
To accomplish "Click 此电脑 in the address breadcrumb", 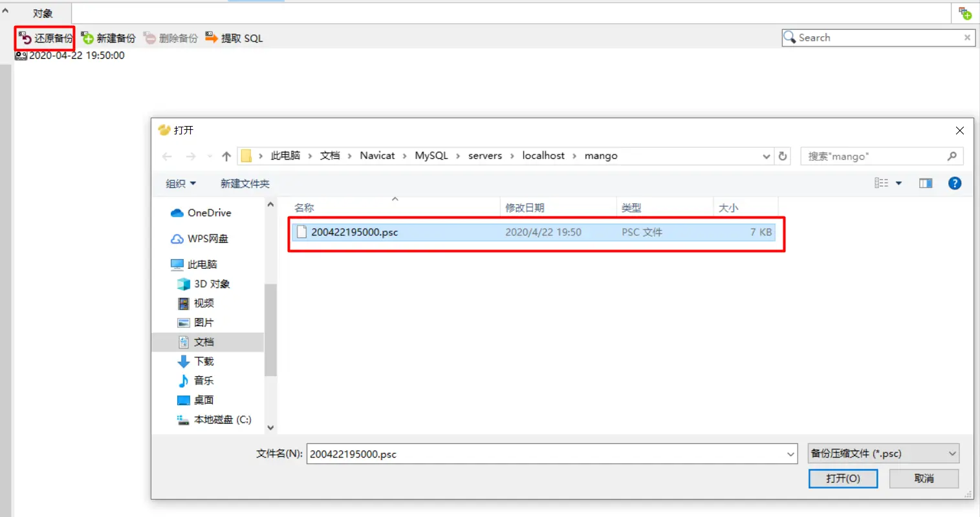I will 285,156.
